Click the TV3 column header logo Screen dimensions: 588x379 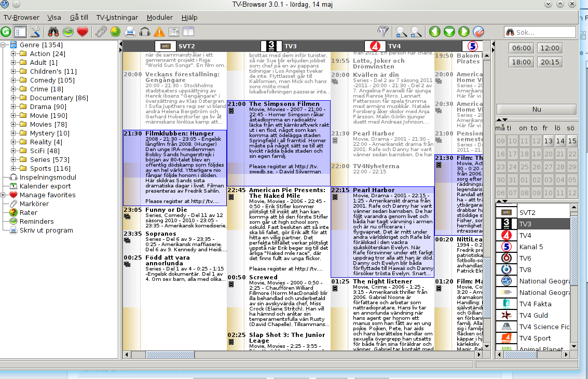pyautogui.click(x=271, y=46)
